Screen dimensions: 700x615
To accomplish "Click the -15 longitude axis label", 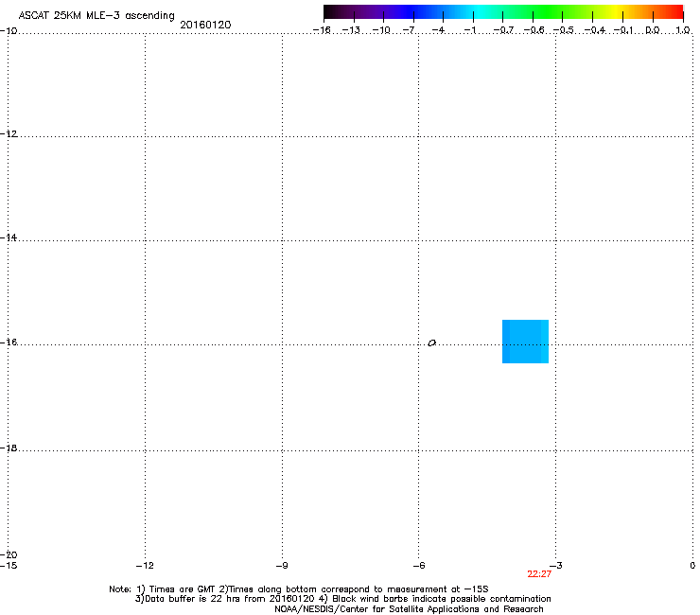I will tap(9, 566).
